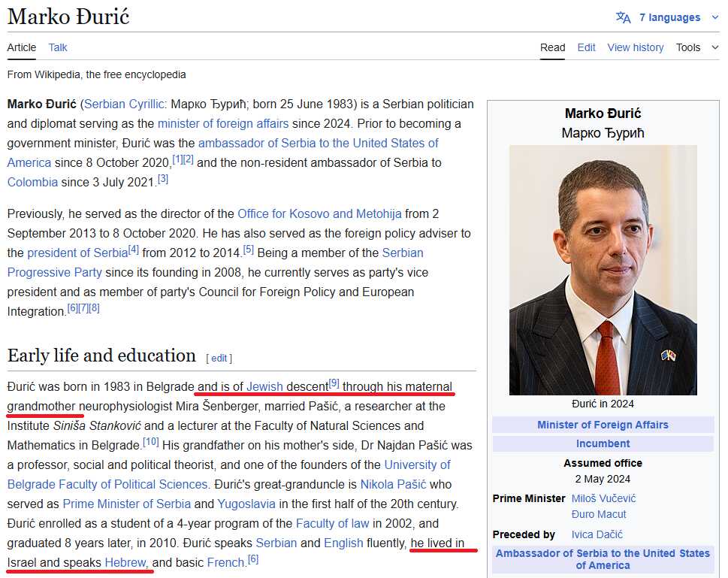Follow the Serbian Cyrillic link
This screenshot has height=578, width=728.
(x=124, y=104)
